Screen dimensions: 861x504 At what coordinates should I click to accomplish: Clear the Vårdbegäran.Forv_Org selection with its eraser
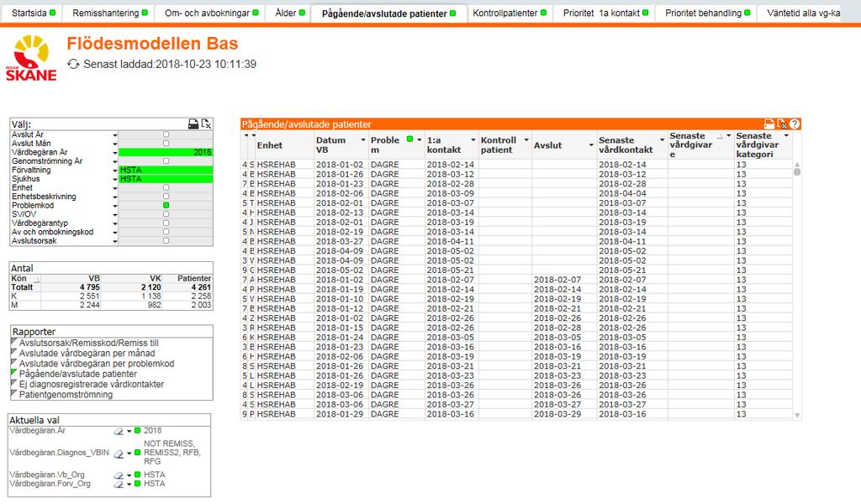(119, 484)
